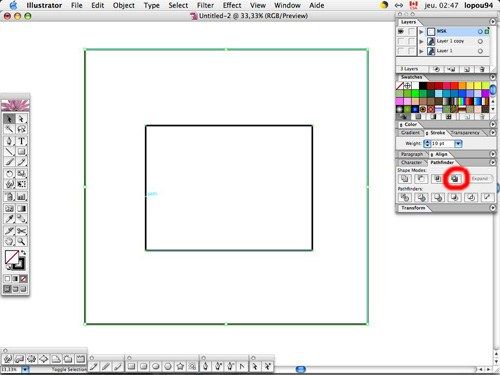The image size is (500, 375).
Task: Pick the Zoom magnifier tool
Action: pyautogui.click(x=22, y=241)
